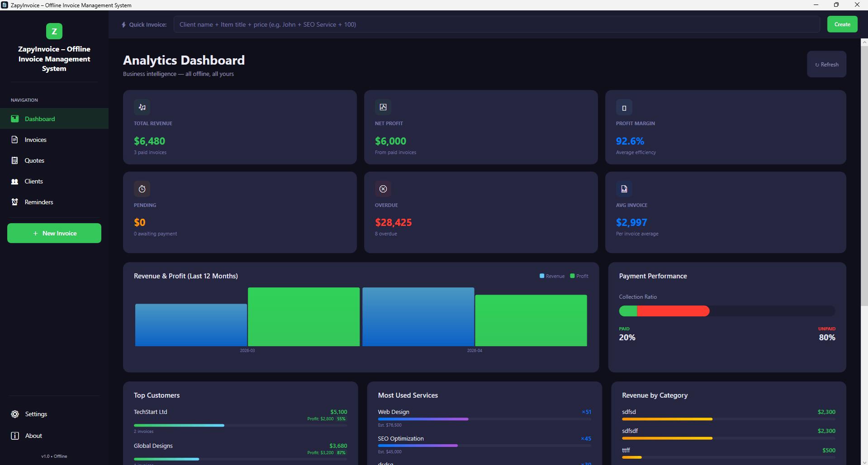868x465 pixels.
Task: Click the v1.0 Offline version label
Action: pos(54,456)
